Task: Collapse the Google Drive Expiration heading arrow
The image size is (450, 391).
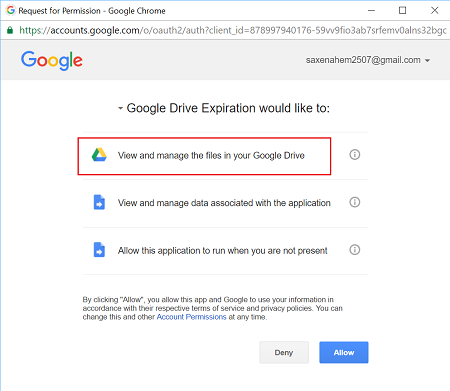Action: (120, 108)
